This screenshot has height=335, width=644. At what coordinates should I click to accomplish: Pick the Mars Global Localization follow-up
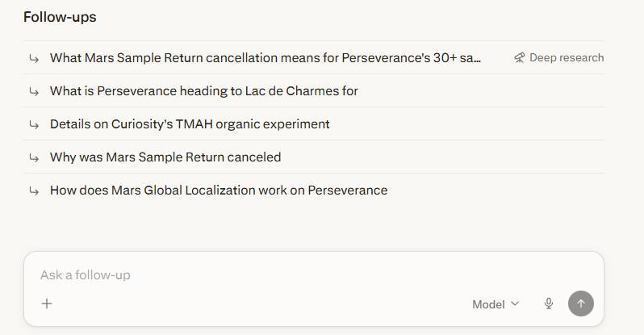point(219,191)
